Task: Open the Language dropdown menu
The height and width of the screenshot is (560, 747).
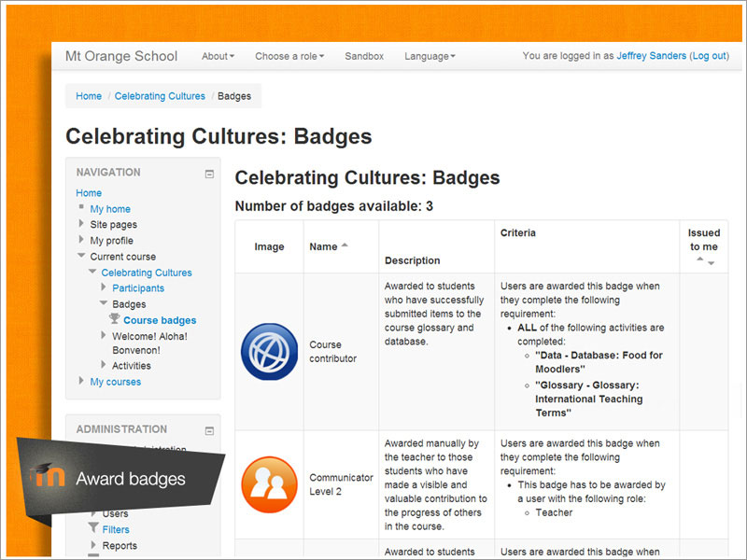Action: coord(430,56)
